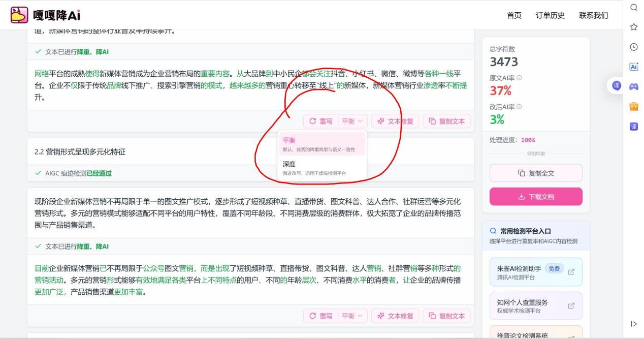Click rewrite icon in 网络平台 paragraph toolbar
The image size is (644, 339).
tap(313, 121)
